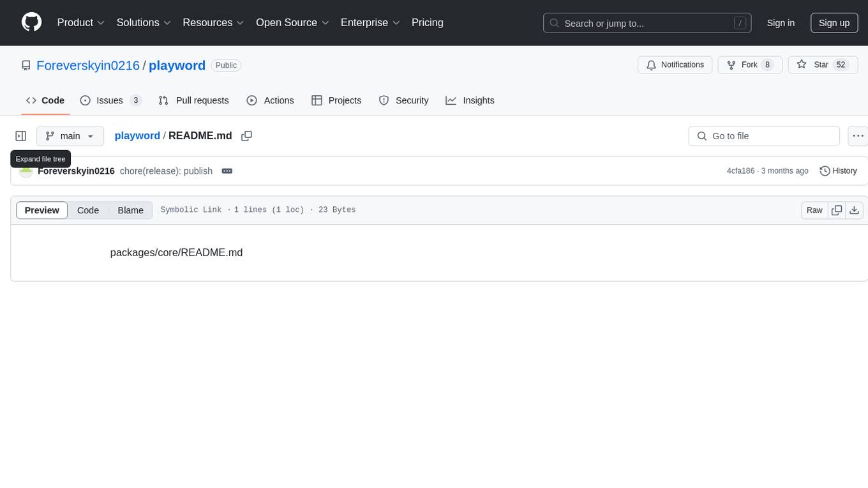Viewport: 868px width, 488px height.
Task: Click the Issues count badge 3
Action: tap(135, 100)
